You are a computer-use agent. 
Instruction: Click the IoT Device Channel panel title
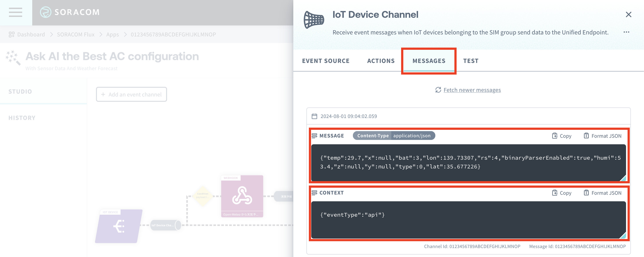[x=375, y=14]
